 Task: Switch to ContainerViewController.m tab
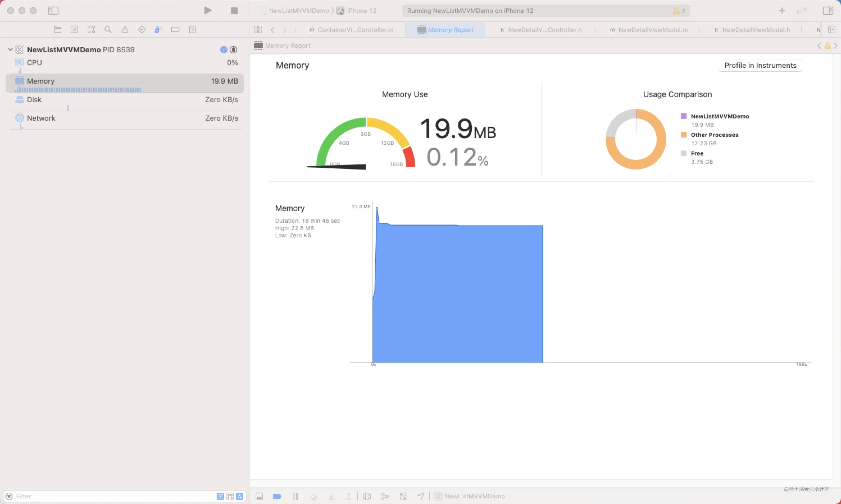coord(355,29)
